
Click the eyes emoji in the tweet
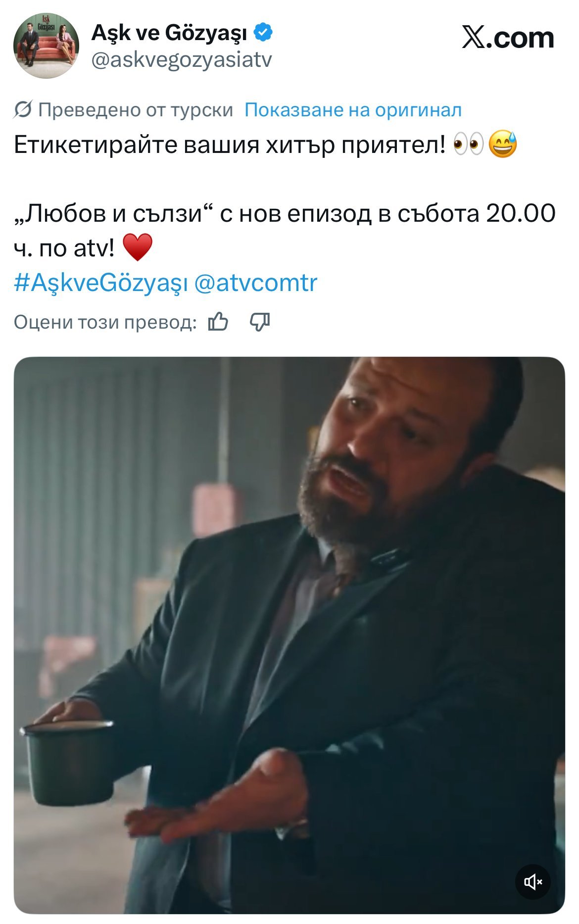coord(468,145)
